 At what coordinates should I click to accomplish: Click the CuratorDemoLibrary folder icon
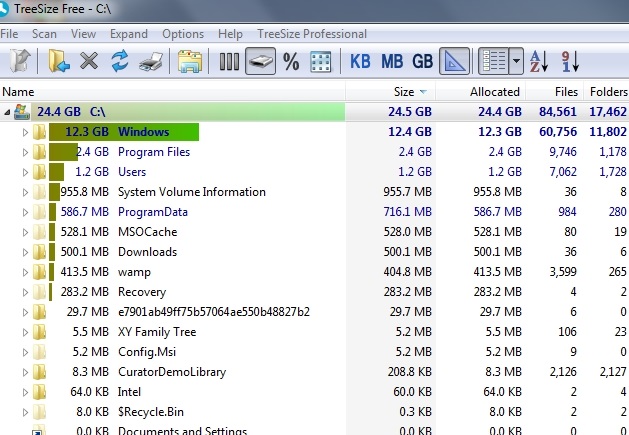39,372
